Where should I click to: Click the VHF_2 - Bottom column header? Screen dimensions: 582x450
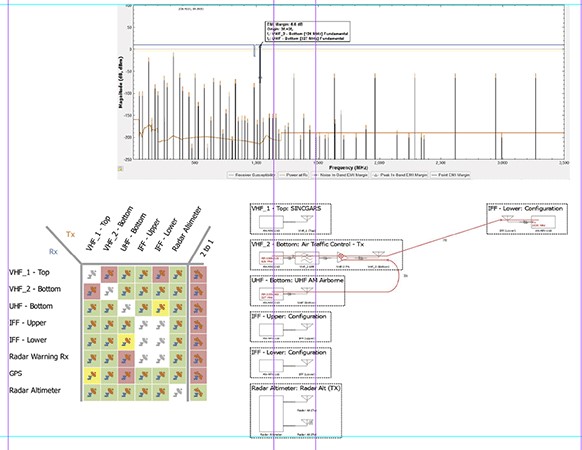pyautogui.click(x=118, y=228)
